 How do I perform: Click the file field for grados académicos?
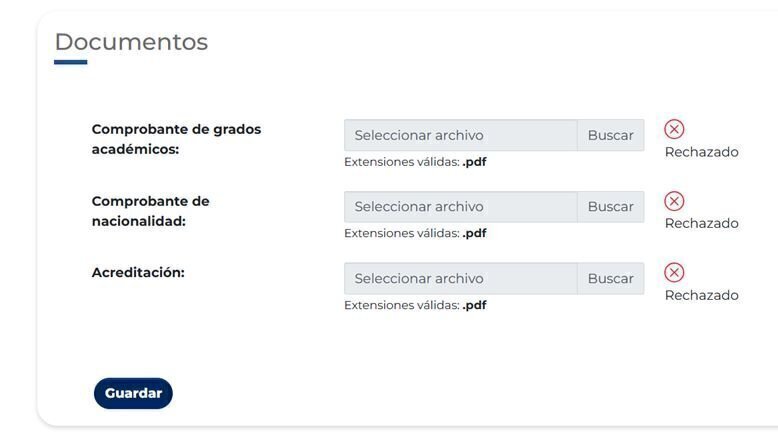point(460,135)
